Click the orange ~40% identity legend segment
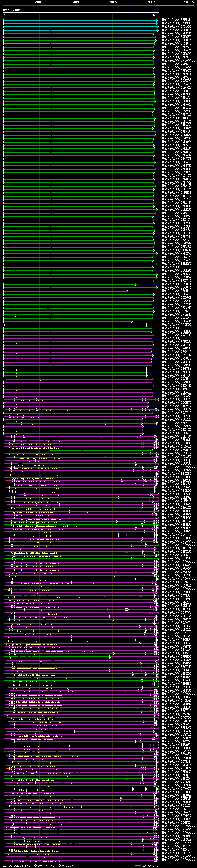 click(60, 6)
